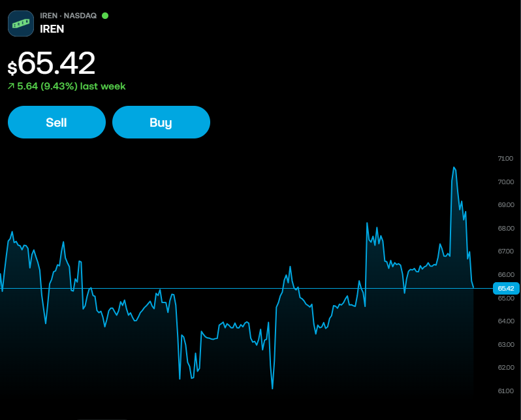Click the chart's highest peak near 70.60

click(454, 168)
